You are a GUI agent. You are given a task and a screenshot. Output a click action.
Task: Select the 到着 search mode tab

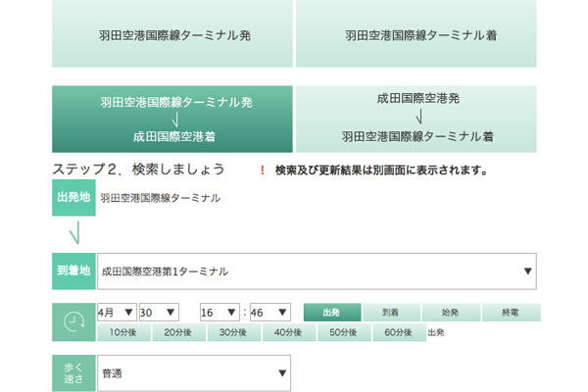pyautogui.click(x=391, y=312)
